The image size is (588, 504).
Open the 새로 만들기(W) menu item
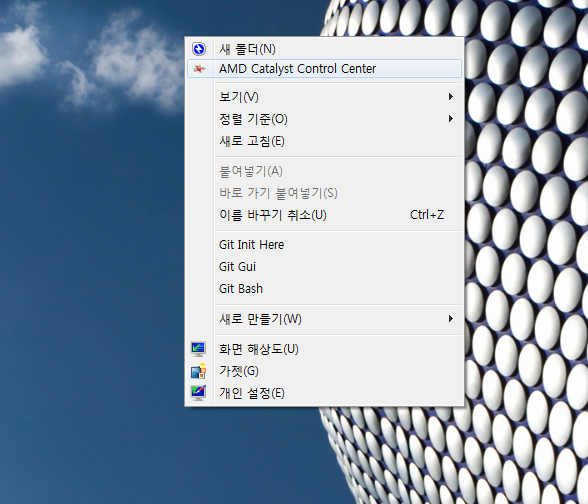[324, 319]
